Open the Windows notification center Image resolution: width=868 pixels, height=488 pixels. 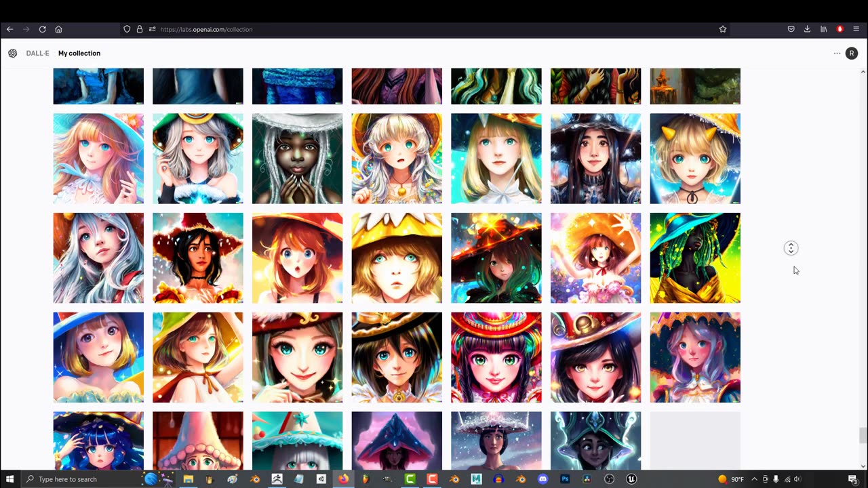pos(852,479)
